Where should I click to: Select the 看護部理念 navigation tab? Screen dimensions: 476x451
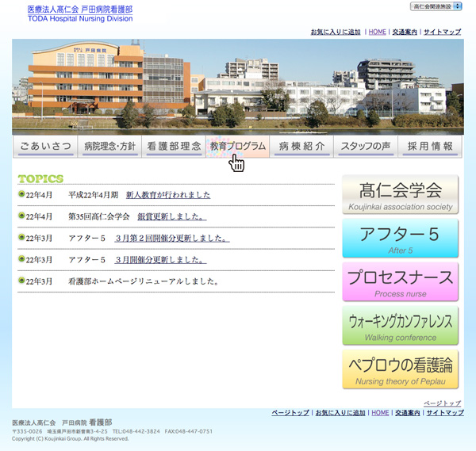point(174,147)
